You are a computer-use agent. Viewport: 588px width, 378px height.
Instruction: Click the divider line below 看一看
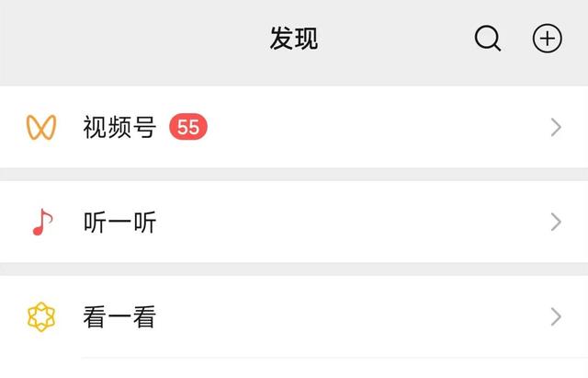tap(331, 358)
